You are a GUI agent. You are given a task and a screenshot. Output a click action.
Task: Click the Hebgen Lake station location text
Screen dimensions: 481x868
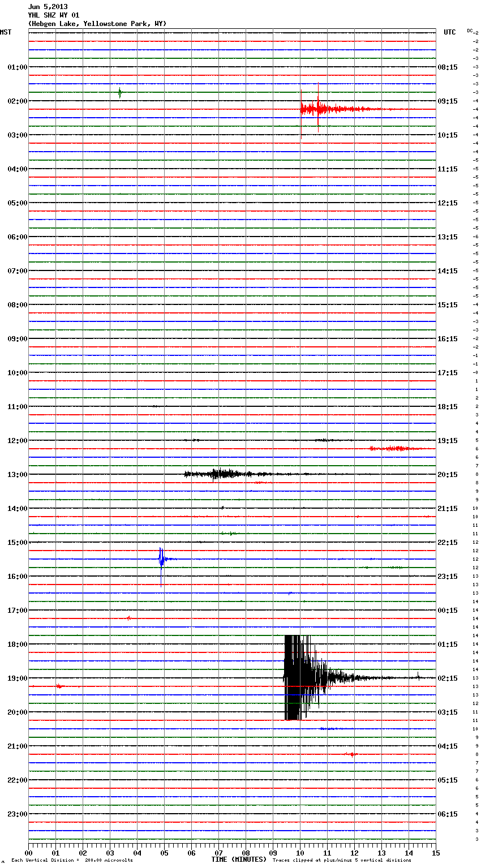(x=97, y=24)
